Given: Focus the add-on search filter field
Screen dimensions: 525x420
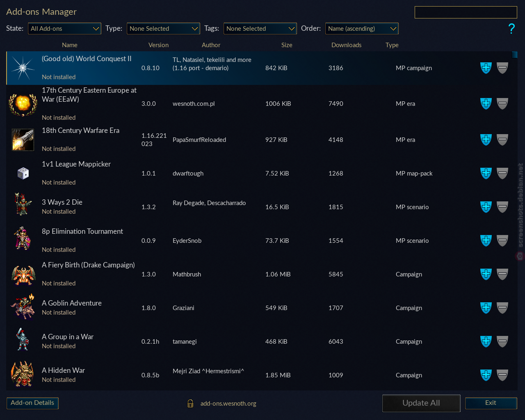Looking at the screenshot, I should pyautogui.click(x=466, y=12).
